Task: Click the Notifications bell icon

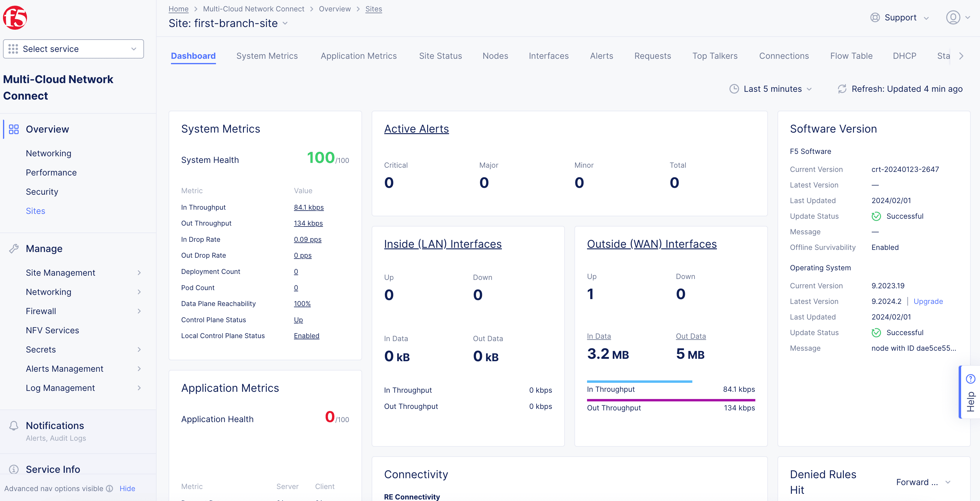Action: (x=14, y=425)
